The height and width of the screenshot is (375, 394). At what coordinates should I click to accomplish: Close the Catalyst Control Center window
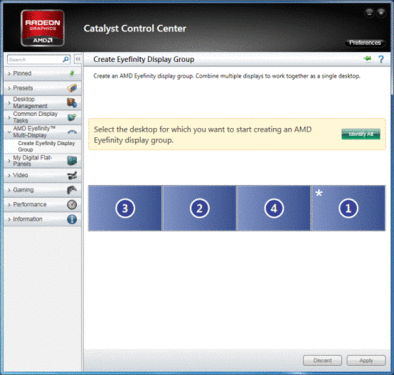(x=381, y=13)
